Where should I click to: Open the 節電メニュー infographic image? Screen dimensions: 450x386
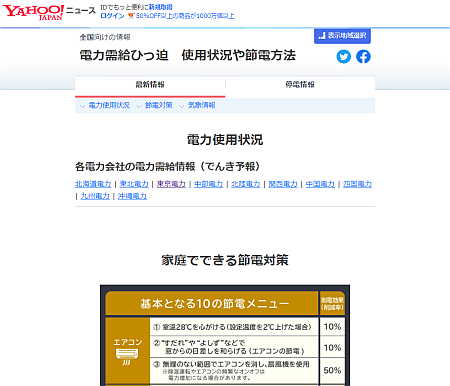(225, 335)
